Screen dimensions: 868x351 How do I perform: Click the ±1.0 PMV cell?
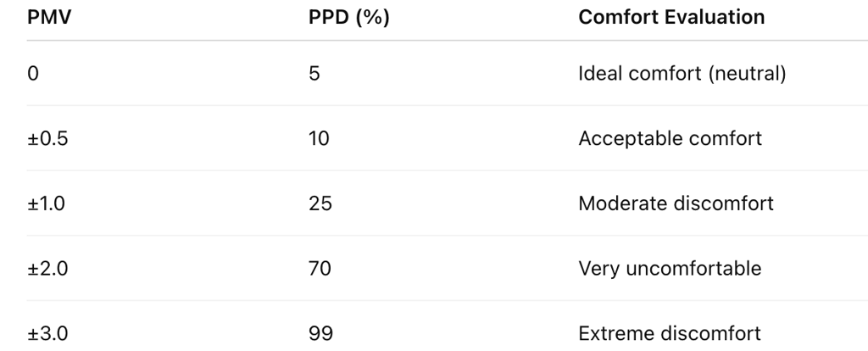(46, 203)
